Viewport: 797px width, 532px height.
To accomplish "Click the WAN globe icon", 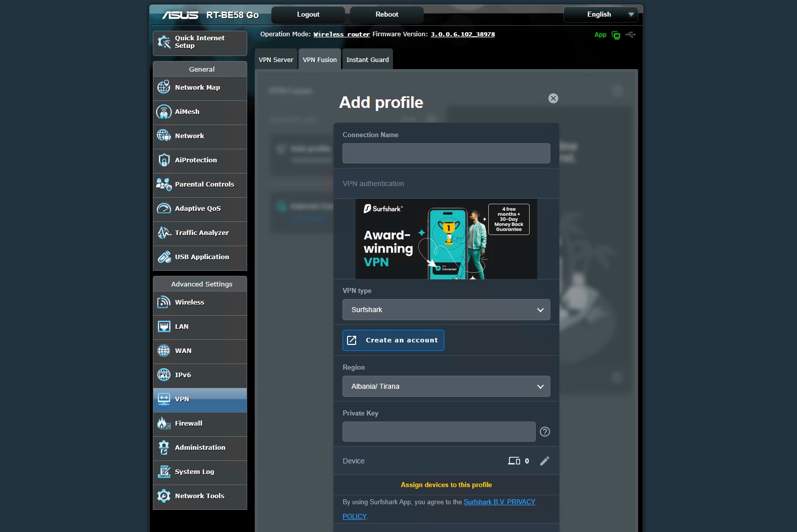I will coord(164,350).
